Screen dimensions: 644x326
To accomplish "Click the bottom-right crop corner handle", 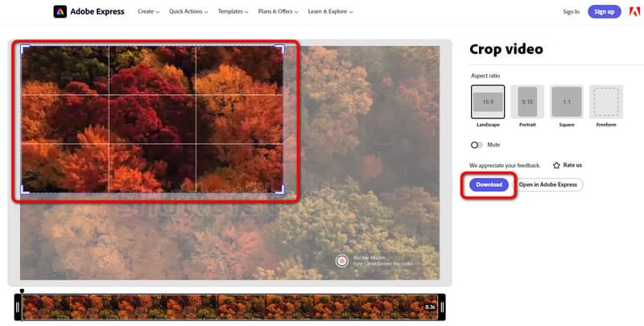I will 279,189.
